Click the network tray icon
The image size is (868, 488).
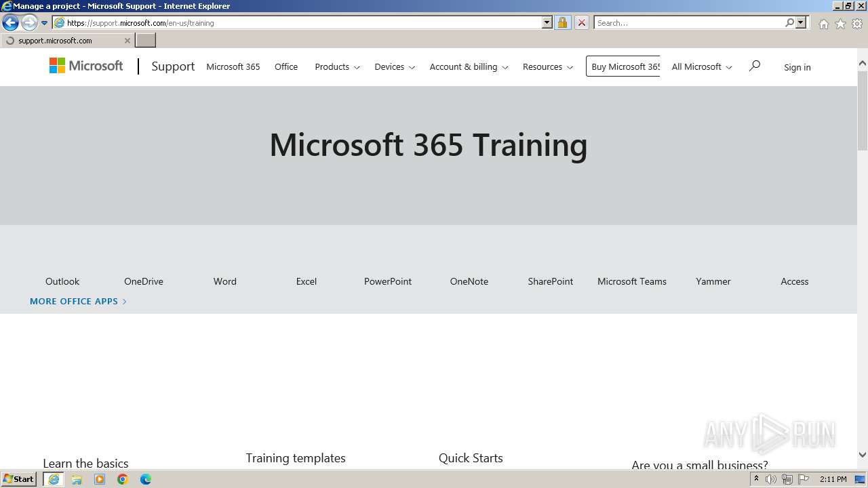click(787, 479)
